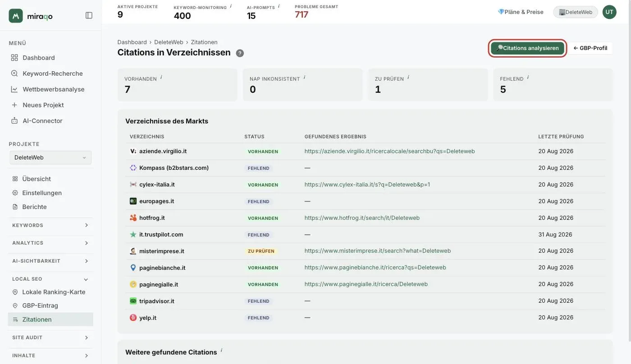Select Zitationen in the sidebar
Viewport: 631px width, 364px height.
[x=50, y=319]
